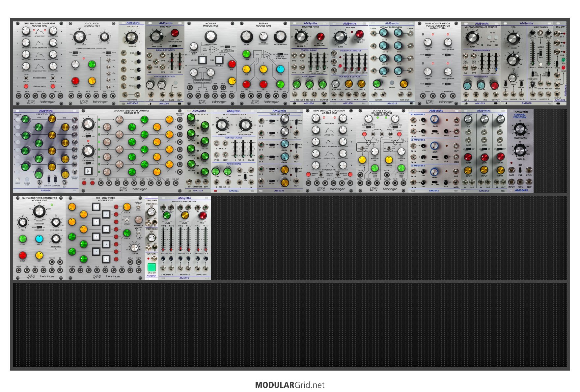Click the Gain knob on AM1019 Voltage Controlled Amplifier
Viewport: 580px width, 392px height.
472,37
